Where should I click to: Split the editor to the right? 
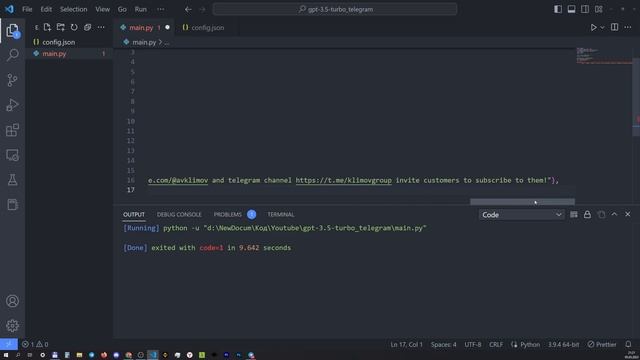point(614,27)
